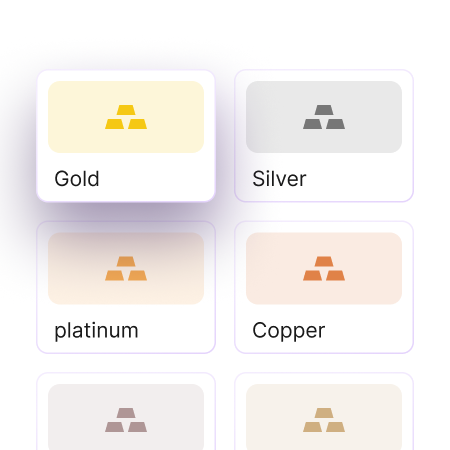The width and height of the screenshot is (450, 450).
Task: Open the platinum metal card
Action: click(x=126, y=287)
